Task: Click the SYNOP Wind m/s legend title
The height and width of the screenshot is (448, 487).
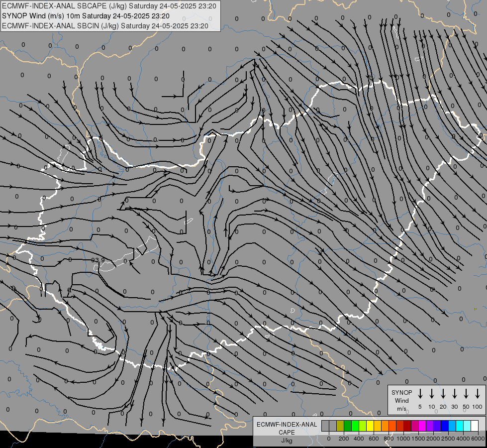Action: tap(401, 400)
